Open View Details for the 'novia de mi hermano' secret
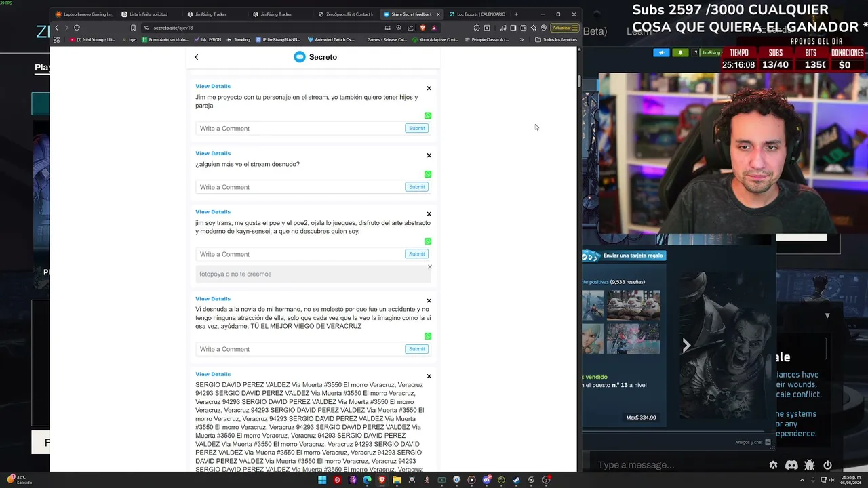This screenshot has height=488, width=868. click(213, 299)
